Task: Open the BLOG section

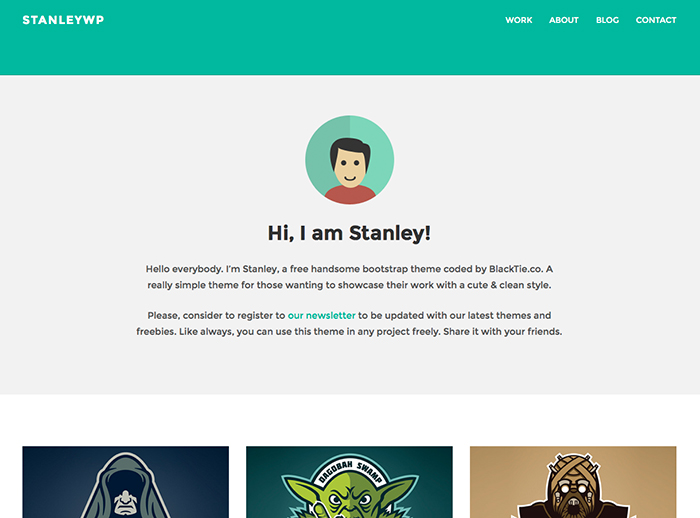Action: pos(607,20)
